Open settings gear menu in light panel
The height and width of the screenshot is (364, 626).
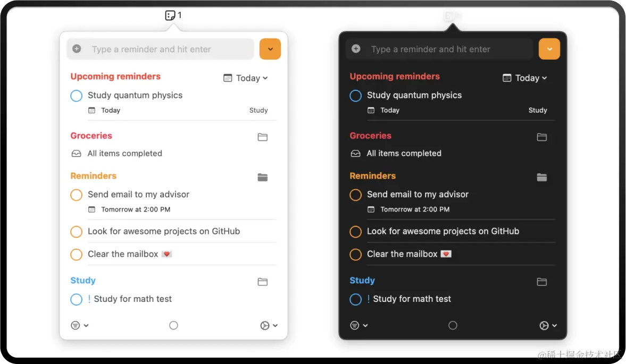[269, 325]
